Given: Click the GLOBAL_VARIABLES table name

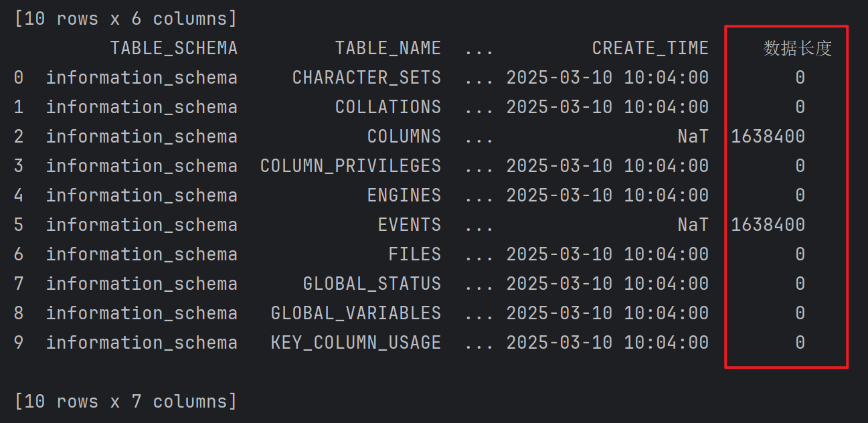Looking at the screenshot, I should coord(355,313).
